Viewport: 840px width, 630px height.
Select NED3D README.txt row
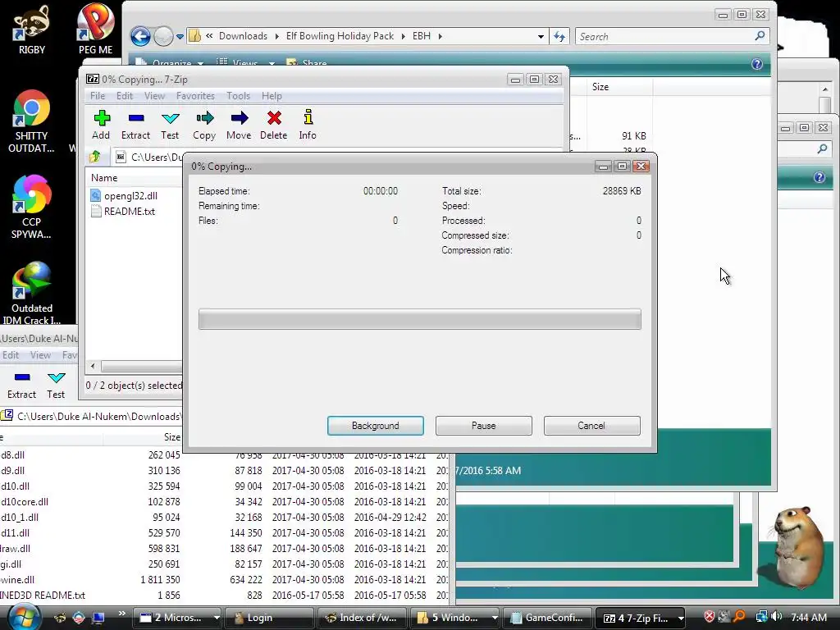224,596
